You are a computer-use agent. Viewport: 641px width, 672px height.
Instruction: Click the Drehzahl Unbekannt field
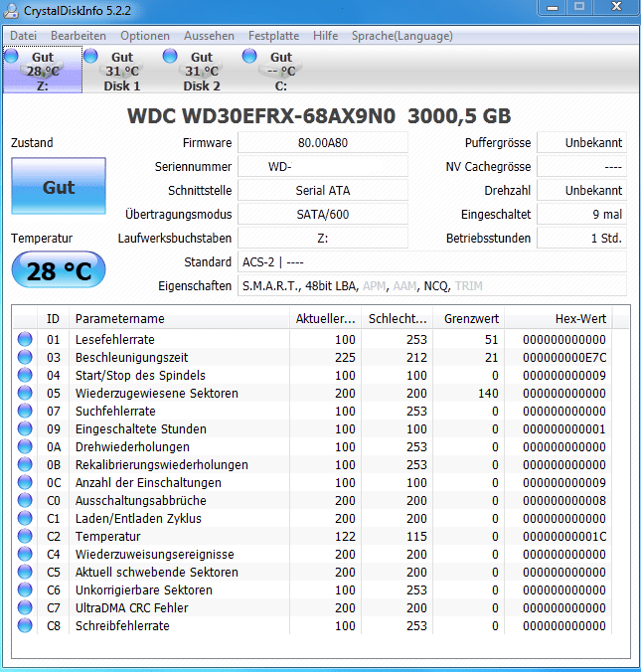[x=582, y=190]
